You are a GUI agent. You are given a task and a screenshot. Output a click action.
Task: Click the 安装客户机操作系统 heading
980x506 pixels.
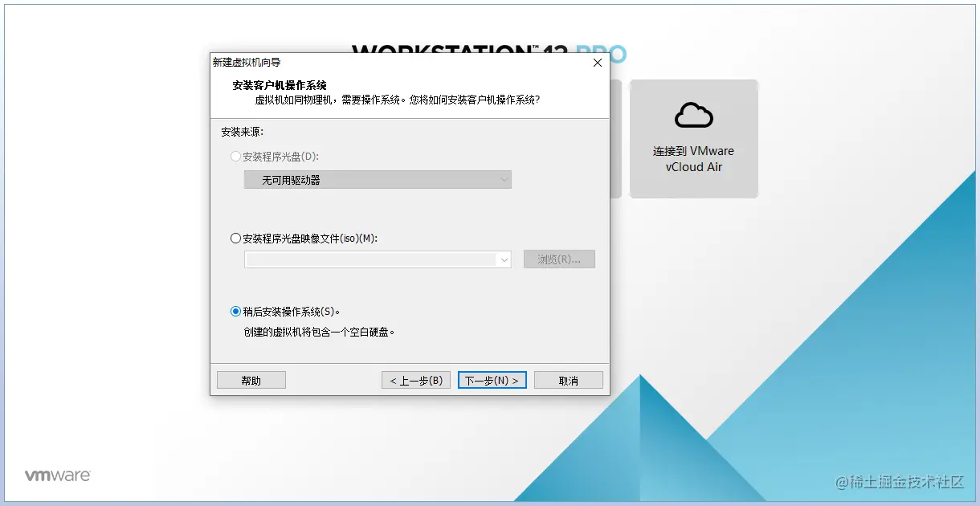[x=280, y=85]
